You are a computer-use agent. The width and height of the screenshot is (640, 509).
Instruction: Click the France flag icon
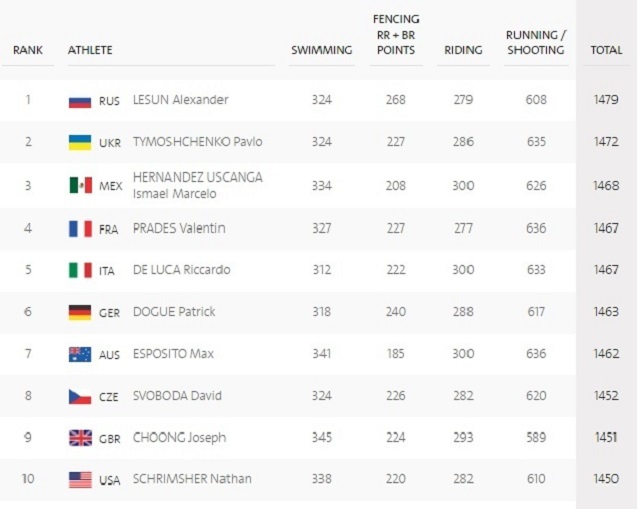tap(80, 229)
